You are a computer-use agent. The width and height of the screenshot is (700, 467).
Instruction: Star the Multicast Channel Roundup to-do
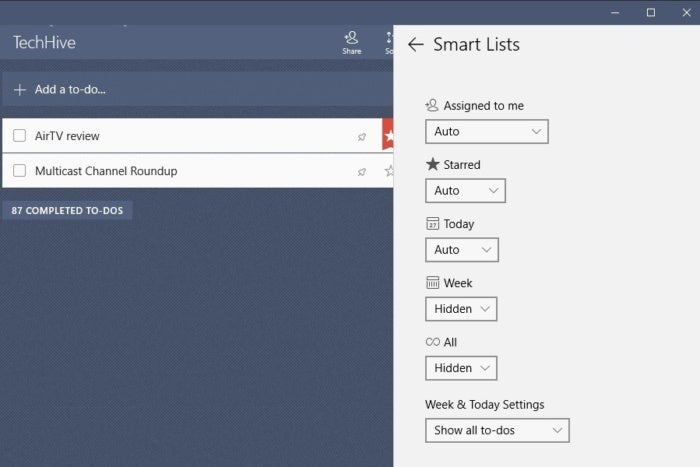(389, 171)
